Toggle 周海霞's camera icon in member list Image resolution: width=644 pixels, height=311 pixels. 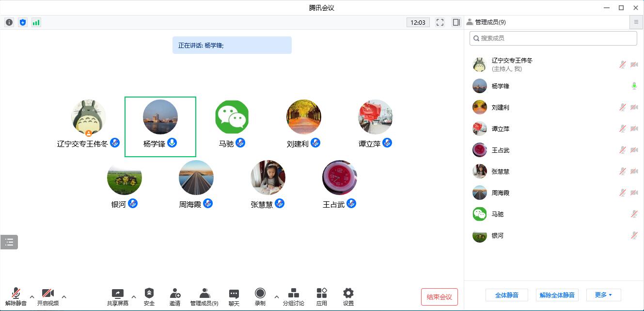pos(634,193)
